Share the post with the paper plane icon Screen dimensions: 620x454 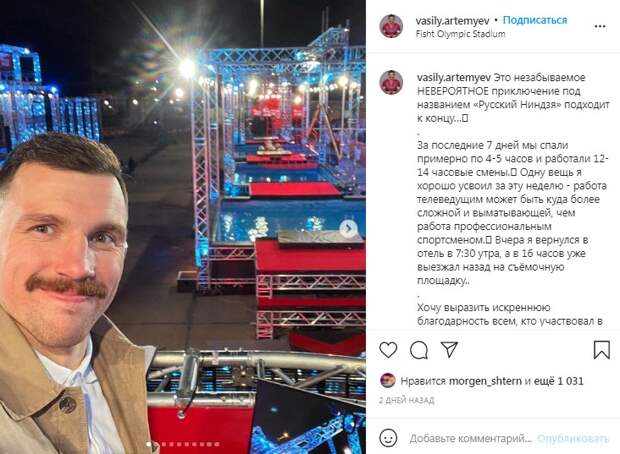pos(450,350)
